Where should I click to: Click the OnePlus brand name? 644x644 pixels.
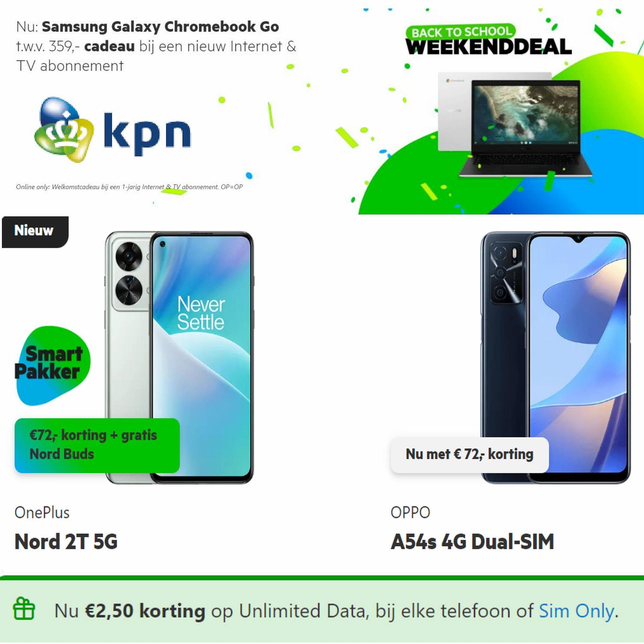click(x=42, y=512)
